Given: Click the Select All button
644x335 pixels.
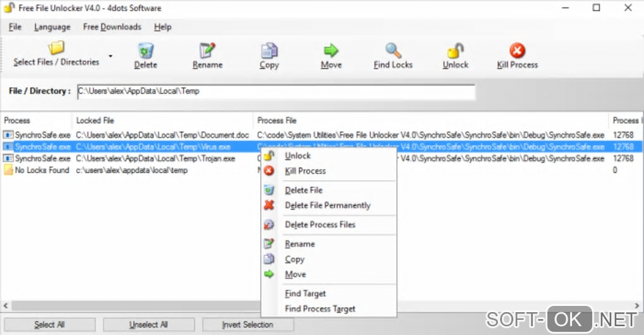Looking at the screenshot, I should coord(49,325).
